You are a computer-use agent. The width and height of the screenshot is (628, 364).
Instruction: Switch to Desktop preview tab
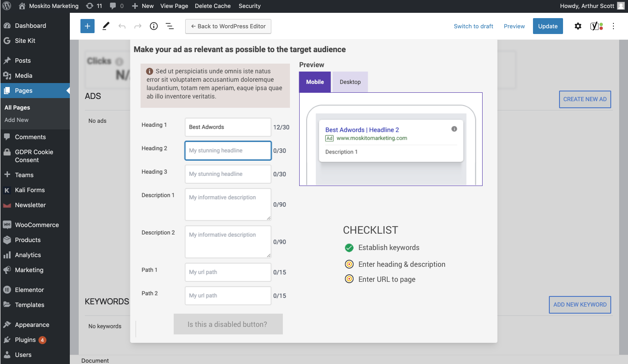pyautogui.click(x=350, y=82)
